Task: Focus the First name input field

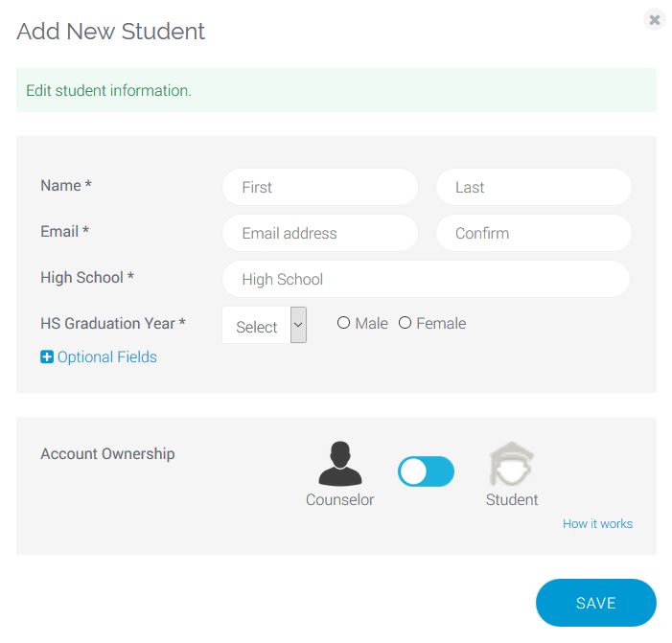Action: [320, 187]
